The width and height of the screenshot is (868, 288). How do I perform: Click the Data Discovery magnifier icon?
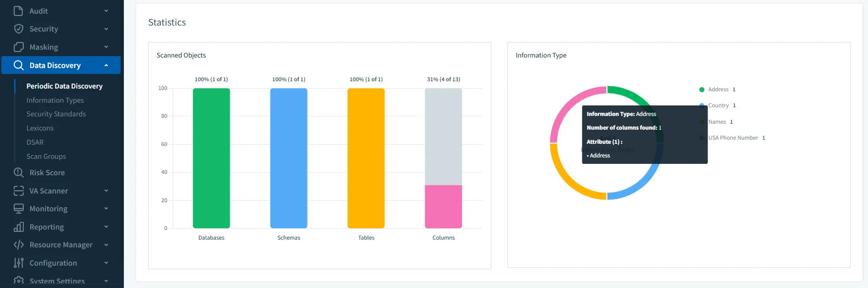[18, 65]
